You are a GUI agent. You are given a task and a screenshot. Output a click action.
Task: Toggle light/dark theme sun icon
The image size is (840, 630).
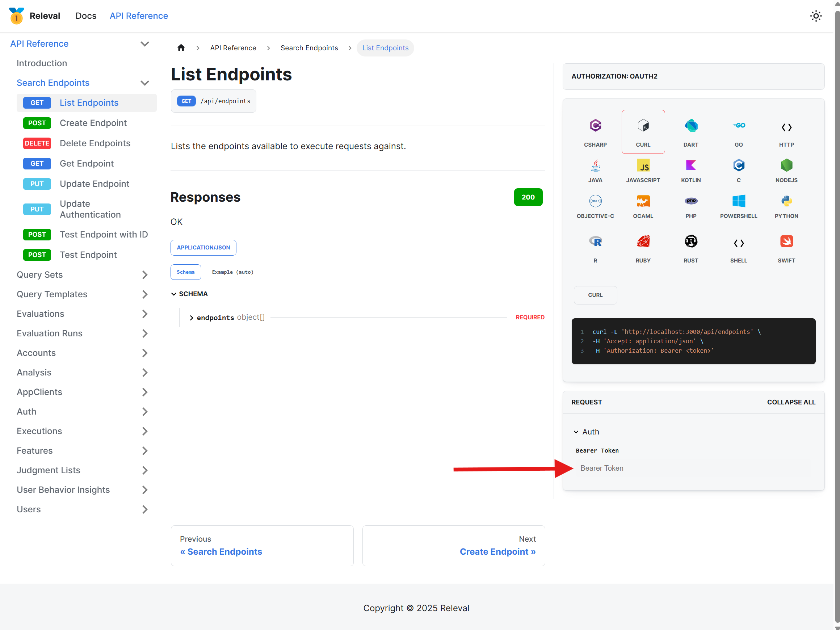816,16
